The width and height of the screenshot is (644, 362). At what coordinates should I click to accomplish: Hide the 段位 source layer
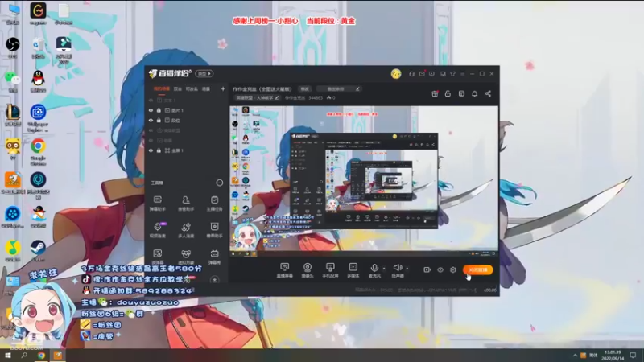151,120
